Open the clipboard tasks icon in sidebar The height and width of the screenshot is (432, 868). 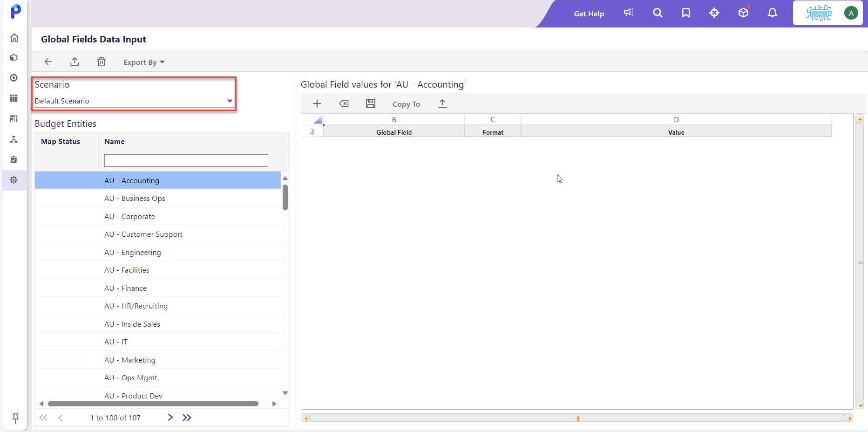14,159
